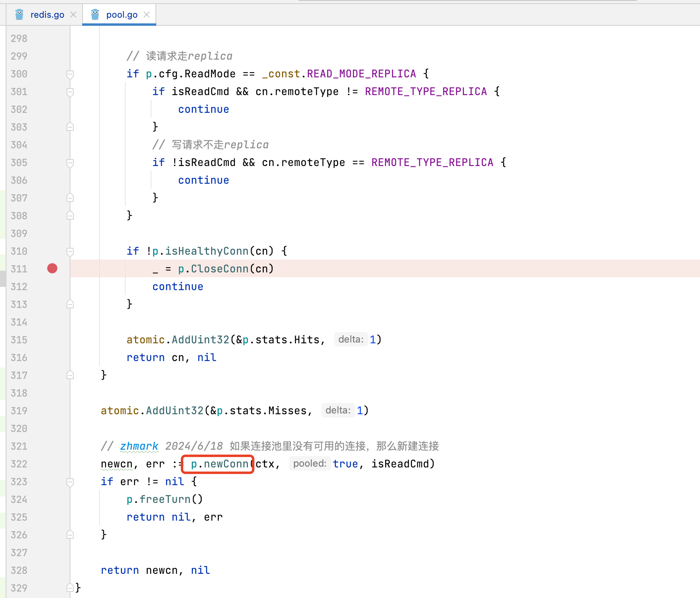This screenshot has width=700, height=598.
Task: Collapse the err check block at line 323
Action: pos(70,482)
